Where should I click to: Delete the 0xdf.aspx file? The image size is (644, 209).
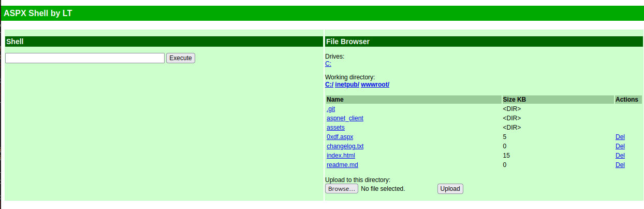620,137
